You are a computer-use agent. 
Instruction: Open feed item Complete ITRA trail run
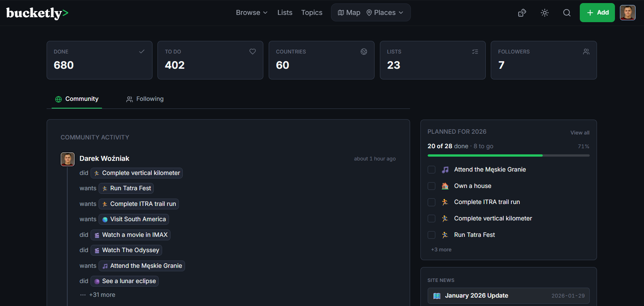coord(139,204)
